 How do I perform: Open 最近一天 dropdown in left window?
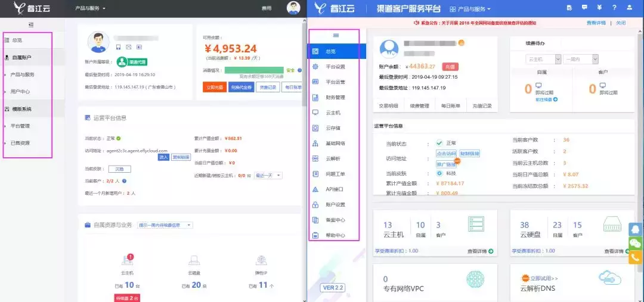(x=268, y=175)
